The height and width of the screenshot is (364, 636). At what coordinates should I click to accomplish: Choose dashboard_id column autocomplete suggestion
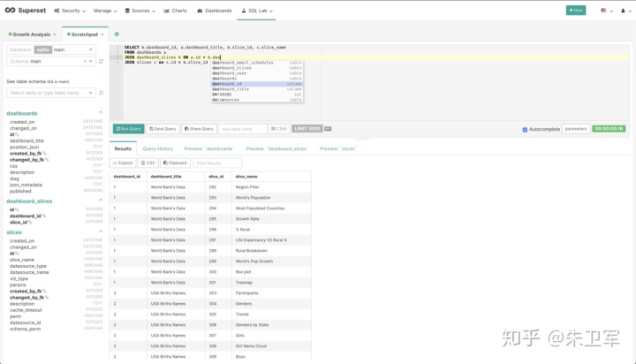(x=257, y=84)
